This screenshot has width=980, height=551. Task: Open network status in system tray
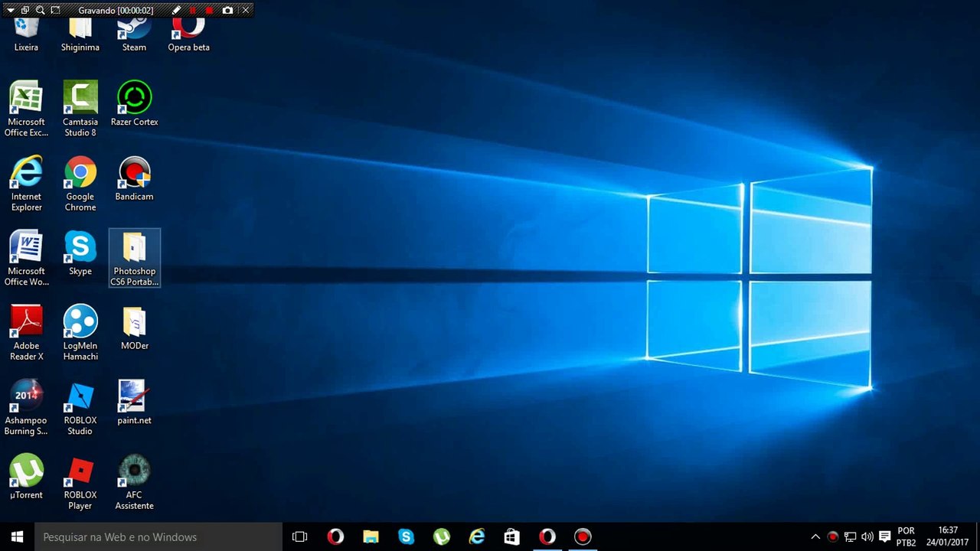850,536
